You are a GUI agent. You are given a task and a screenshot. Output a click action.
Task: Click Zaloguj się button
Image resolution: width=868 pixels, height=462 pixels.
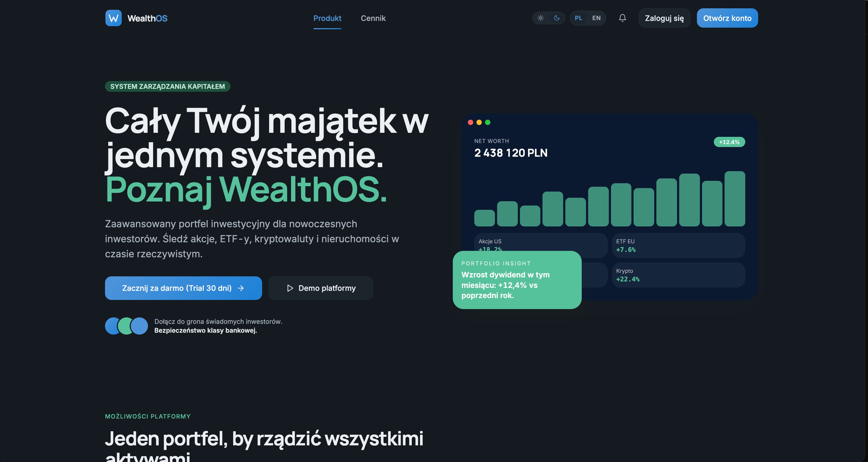(664, 18)
